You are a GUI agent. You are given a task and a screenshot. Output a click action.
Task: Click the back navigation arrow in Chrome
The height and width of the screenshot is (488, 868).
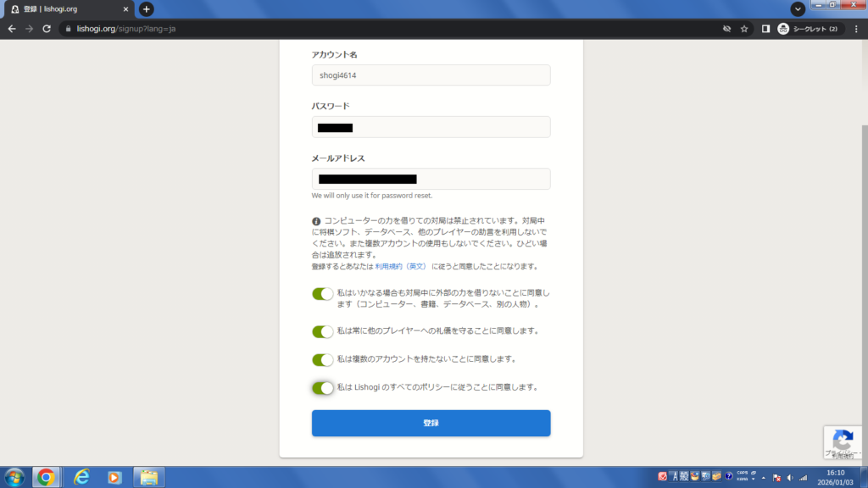(12, 28)
